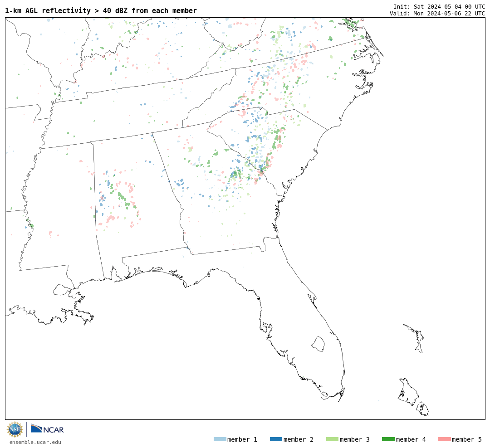Select the 'member 2' legend label

tap(299, 439)
